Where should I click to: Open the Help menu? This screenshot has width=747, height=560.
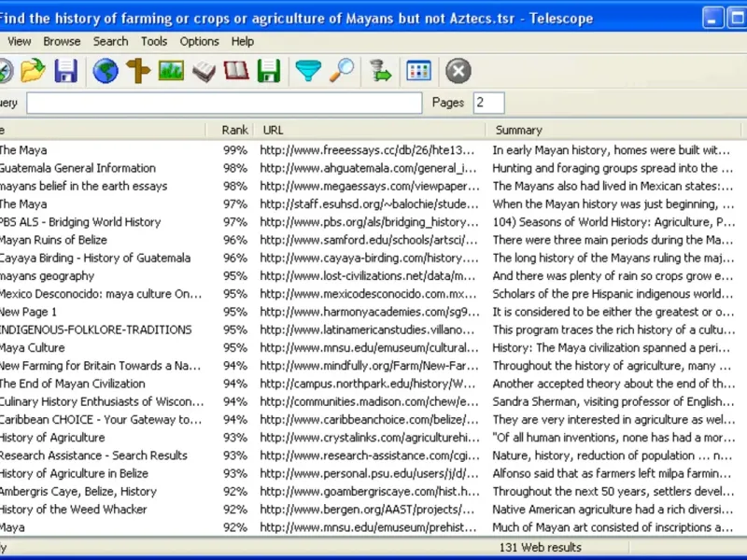pyautogui.click(x=243, y=41)
